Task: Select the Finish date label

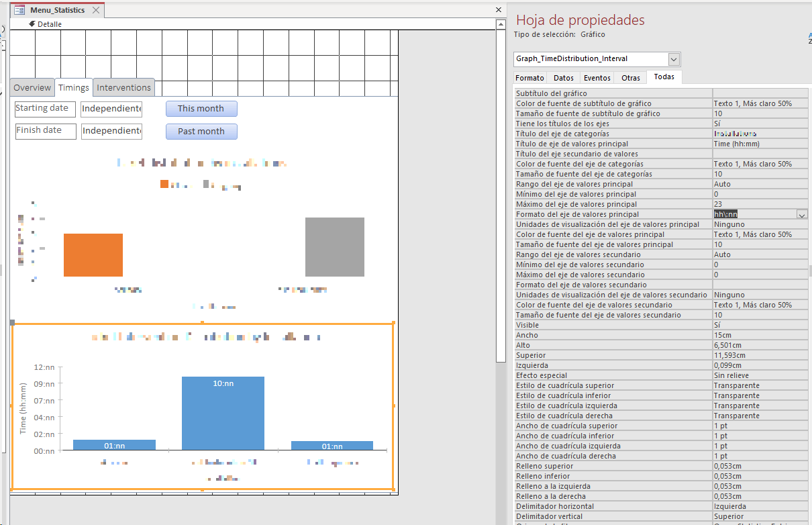Action: pos(46,131)
